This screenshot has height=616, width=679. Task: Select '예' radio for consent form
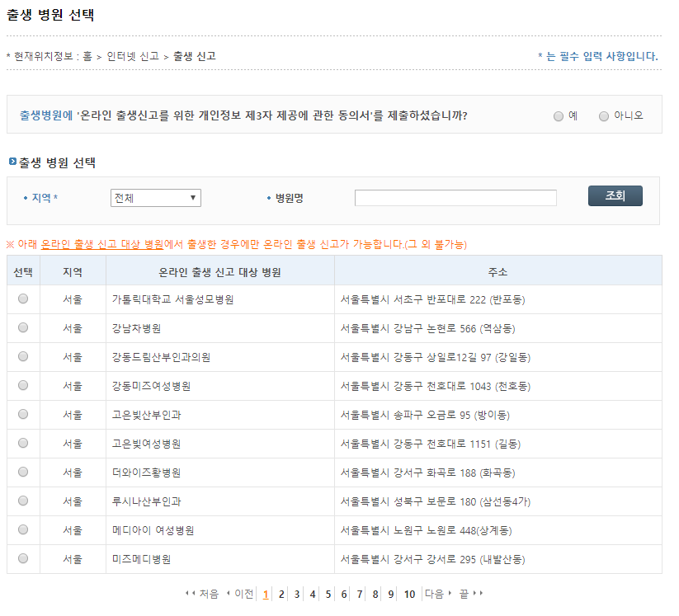click(559, 116)
